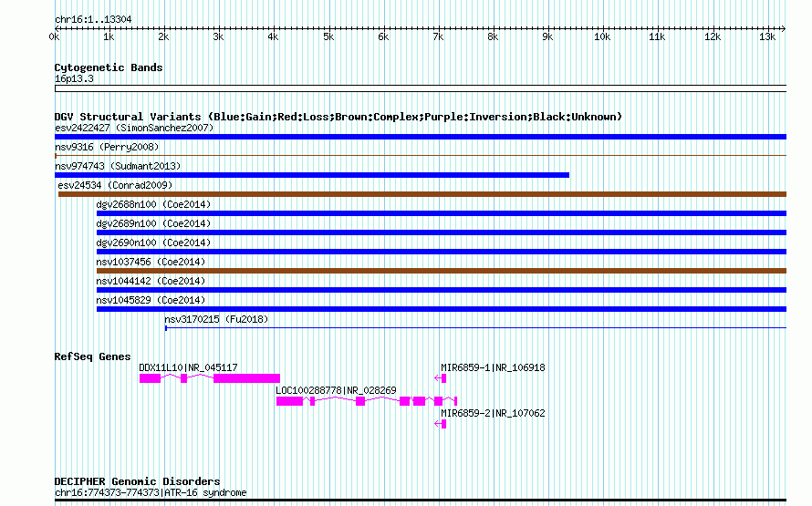Open the esv24534 (Conrad2009) brown variant bar
This screenshot has width=812, height=506.
pos(422,194)
